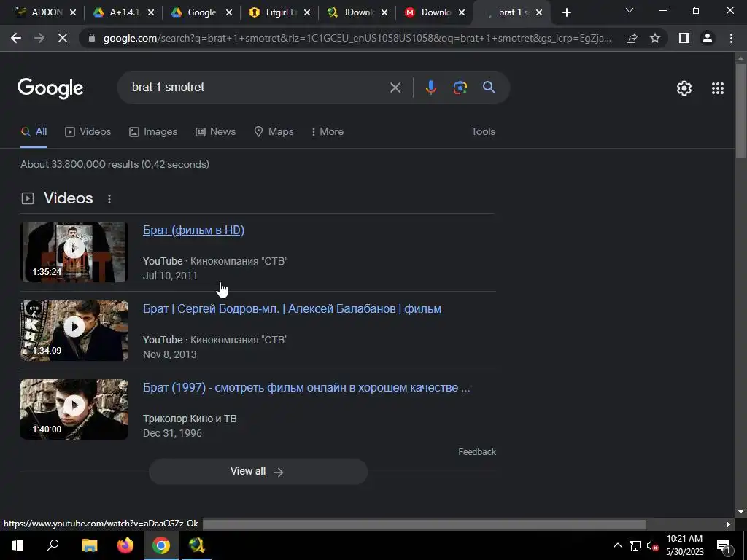Switch to the ADDON tab
This screenshot has height=560, width=747.
pyautogui.click(x=39, y=13)
